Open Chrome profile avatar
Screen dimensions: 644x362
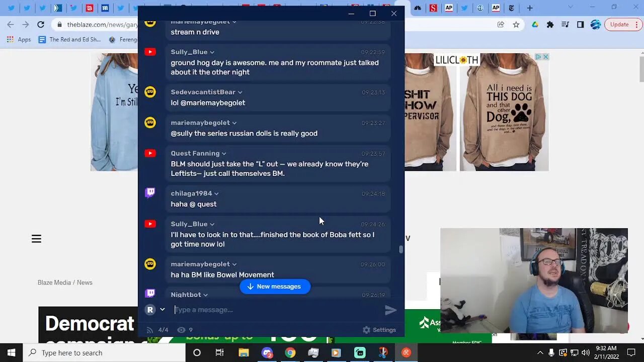point(596,24)
